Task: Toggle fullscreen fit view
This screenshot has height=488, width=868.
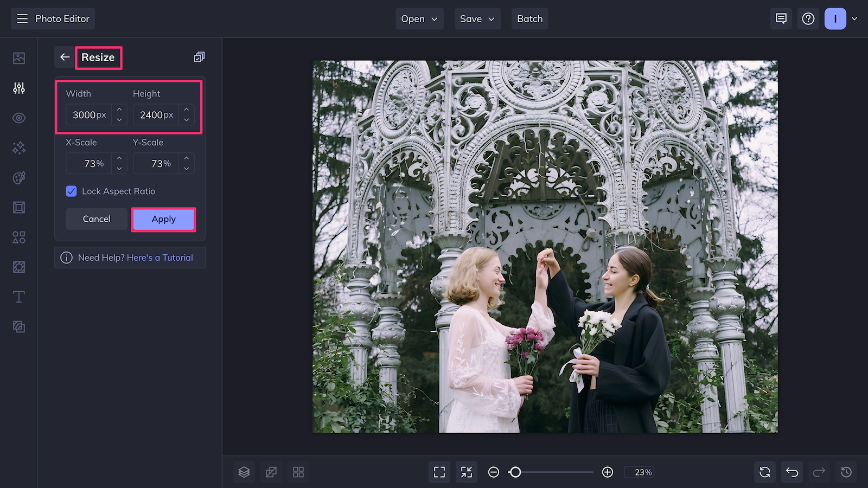Action: click(x=439, y=472)
